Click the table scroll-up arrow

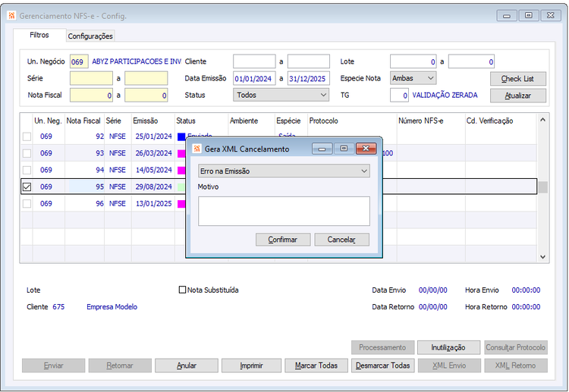(542, 120)
